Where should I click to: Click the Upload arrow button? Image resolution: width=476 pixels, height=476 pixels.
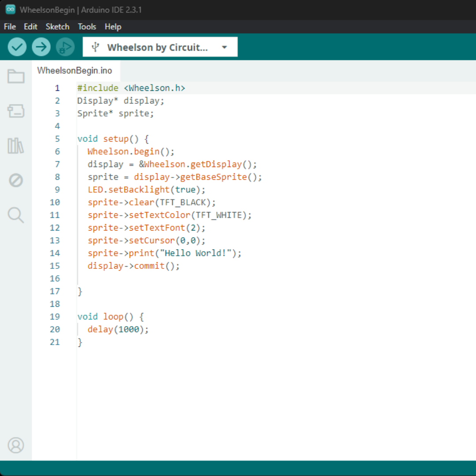(41, 47)
